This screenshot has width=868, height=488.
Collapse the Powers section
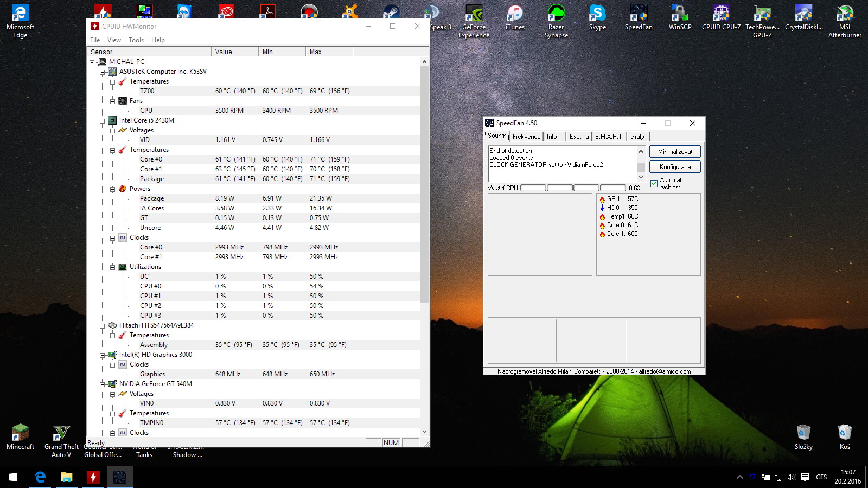coord(112,189)
